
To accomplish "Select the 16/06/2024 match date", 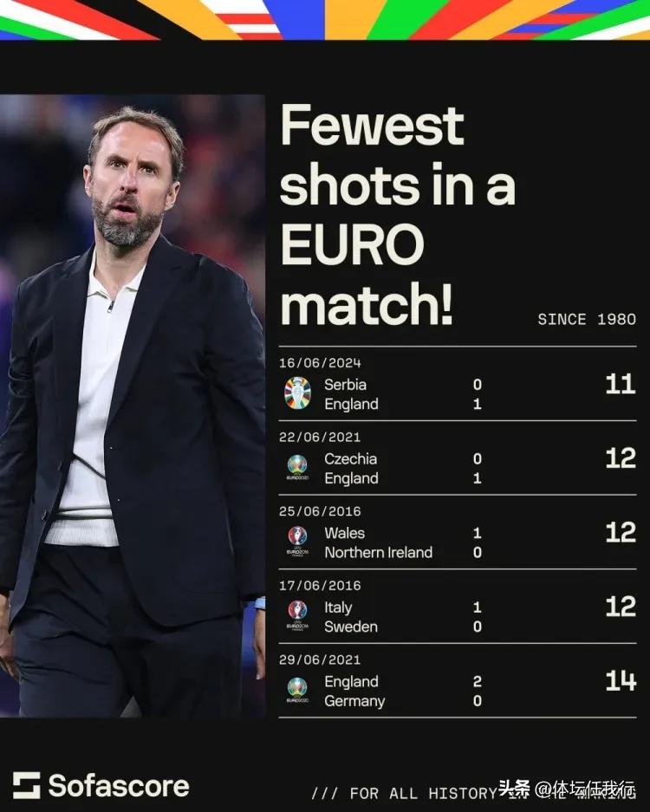I will pyautogui.click(x=320, y=363).
